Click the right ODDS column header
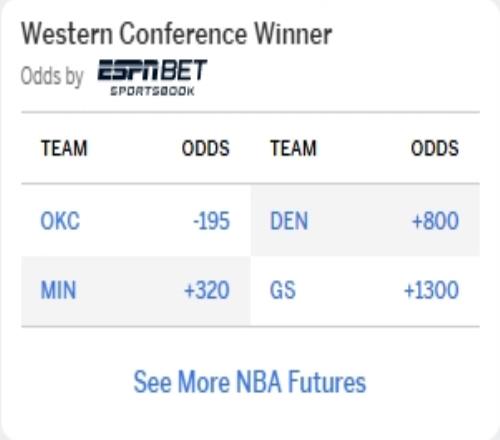This screenshot has height=440, width=500. pos(435,148)
